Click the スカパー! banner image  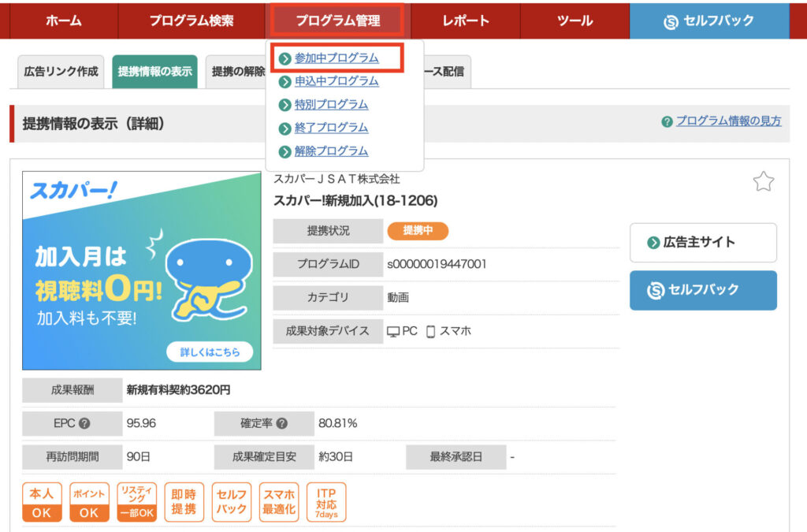[142, 270]
